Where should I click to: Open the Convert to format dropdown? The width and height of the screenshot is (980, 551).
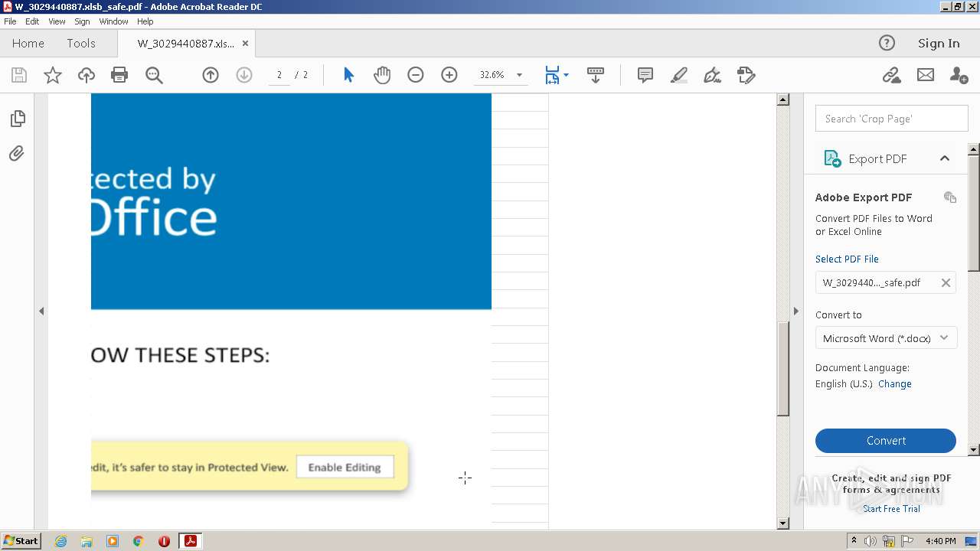pos(886,338)
